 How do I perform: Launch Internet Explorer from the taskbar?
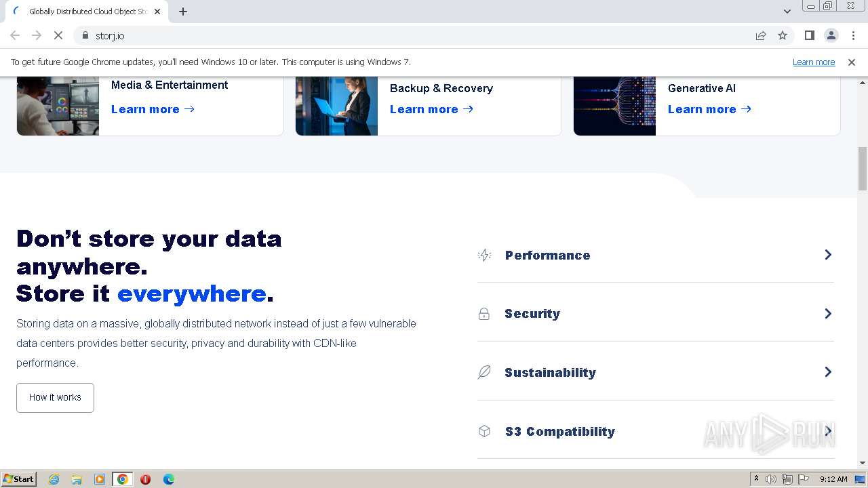(x=54, y=479)
